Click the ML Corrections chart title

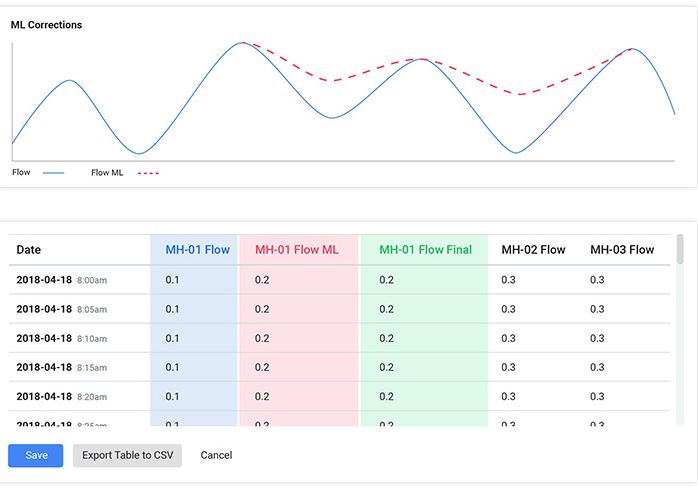click(46, 25)
